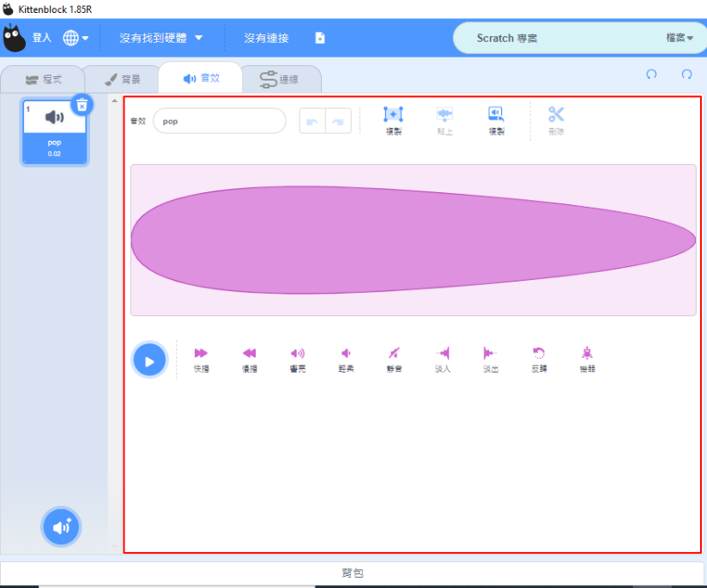Click the sound list scroll-up arrow
The height and width of the screenshot is (588, 707).
[114, 100]
